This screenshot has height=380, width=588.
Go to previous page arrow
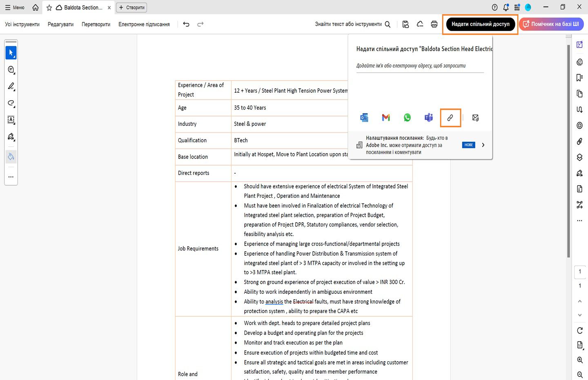[x=580, y=301]
